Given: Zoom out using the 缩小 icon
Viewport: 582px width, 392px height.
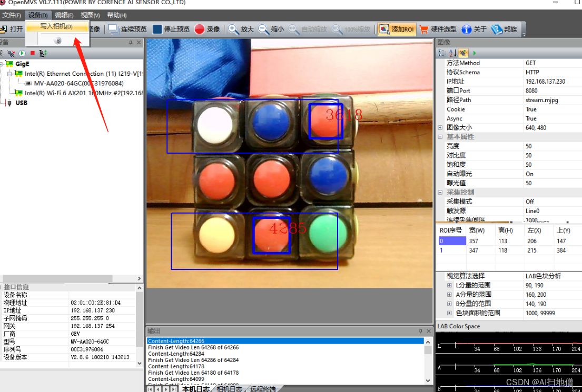Looking at the screenshot, I should (263, 29).
